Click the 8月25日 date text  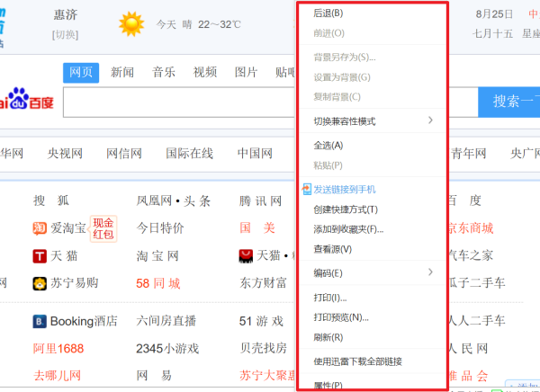[494, 14]
